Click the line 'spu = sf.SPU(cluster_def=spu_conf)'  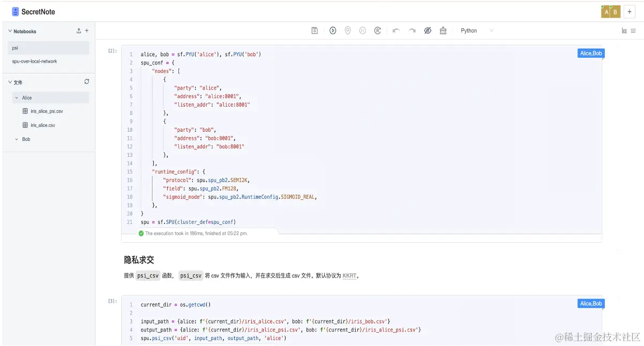tap(188, 222)
